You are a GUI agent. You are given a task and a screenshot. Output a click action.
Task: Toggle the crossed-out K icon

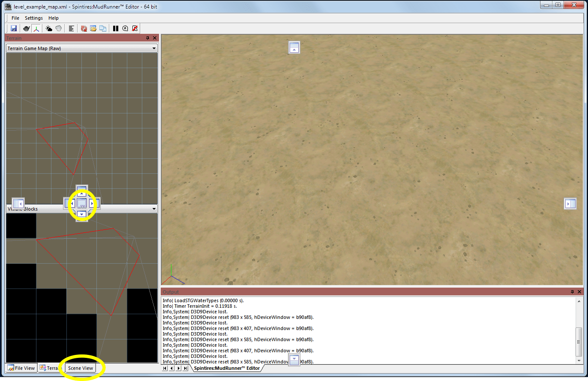135,29
